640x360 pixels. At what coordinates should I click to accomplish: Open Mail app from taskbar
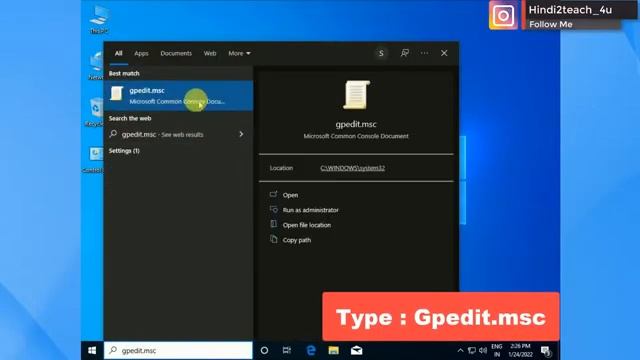356,350
